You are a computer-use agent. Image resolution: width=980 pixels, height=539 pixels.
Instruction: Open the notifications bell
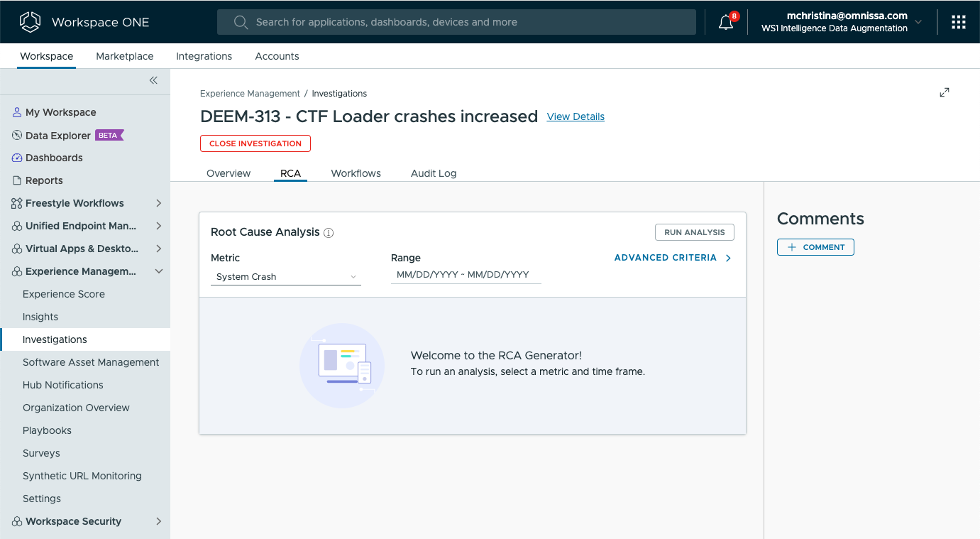[726, 22]
